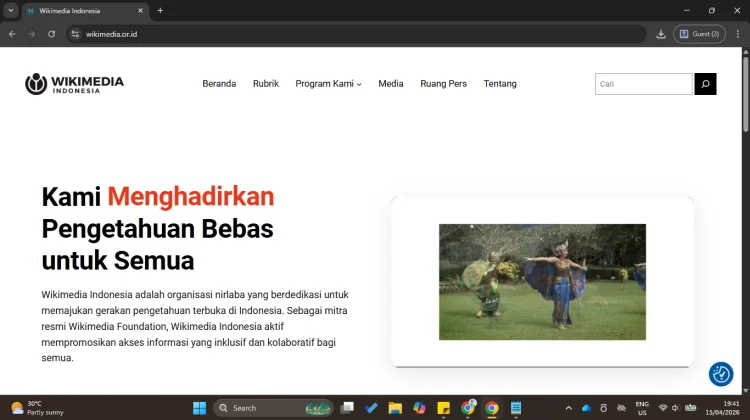Open File Explorer from taskbar
This screenshot has width=750, height=420.
(395, 408)
